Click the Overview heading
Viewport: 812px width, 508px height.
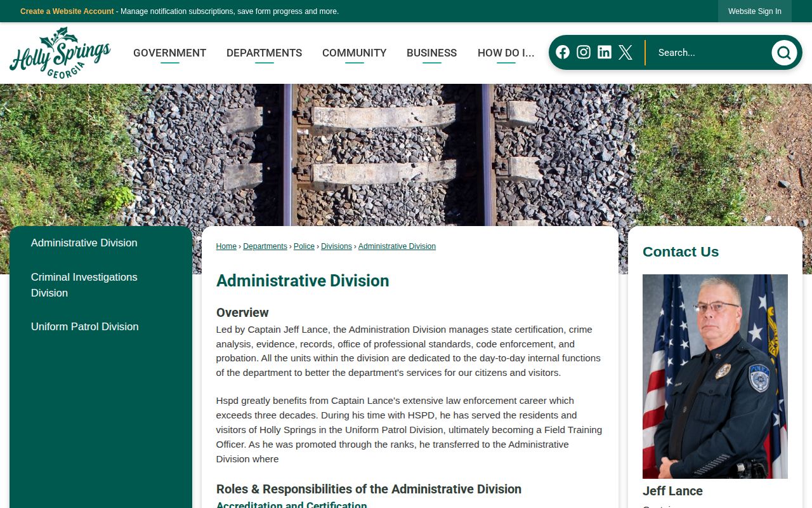(x=242, y=312)
